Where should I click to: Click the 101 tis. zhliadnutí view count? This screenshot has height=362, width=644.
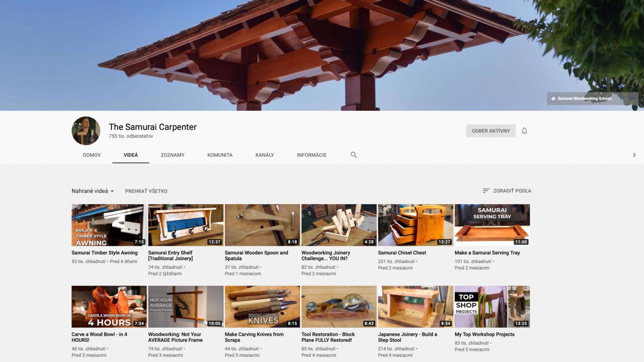(x=473, y=261)
